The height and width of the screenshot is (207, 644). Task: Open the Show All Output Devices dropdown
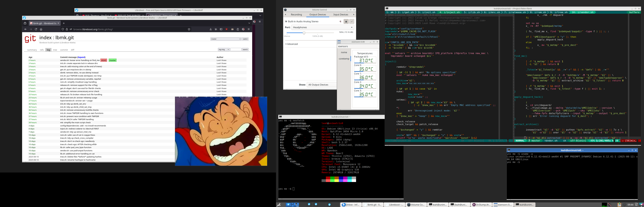point(322,85)
